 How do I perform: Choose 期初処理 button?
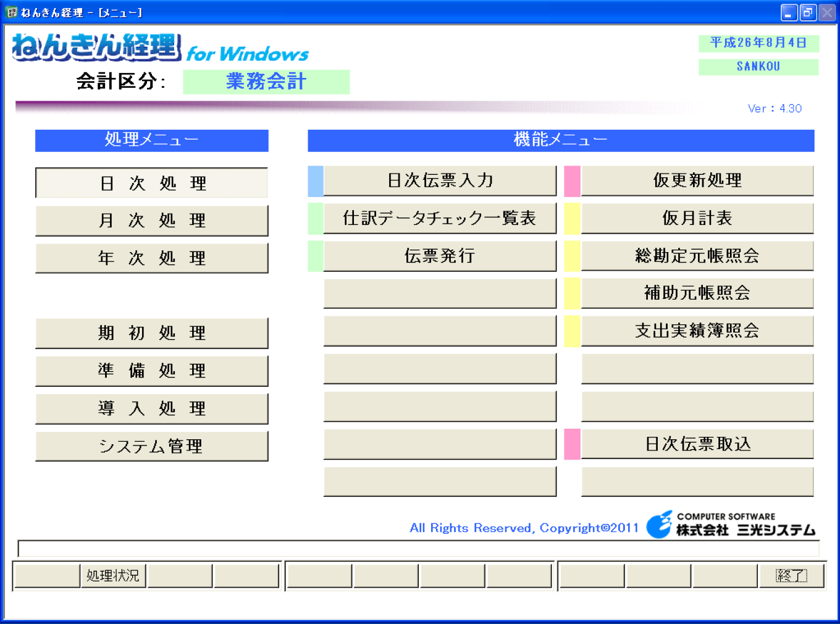click(152, 333)
